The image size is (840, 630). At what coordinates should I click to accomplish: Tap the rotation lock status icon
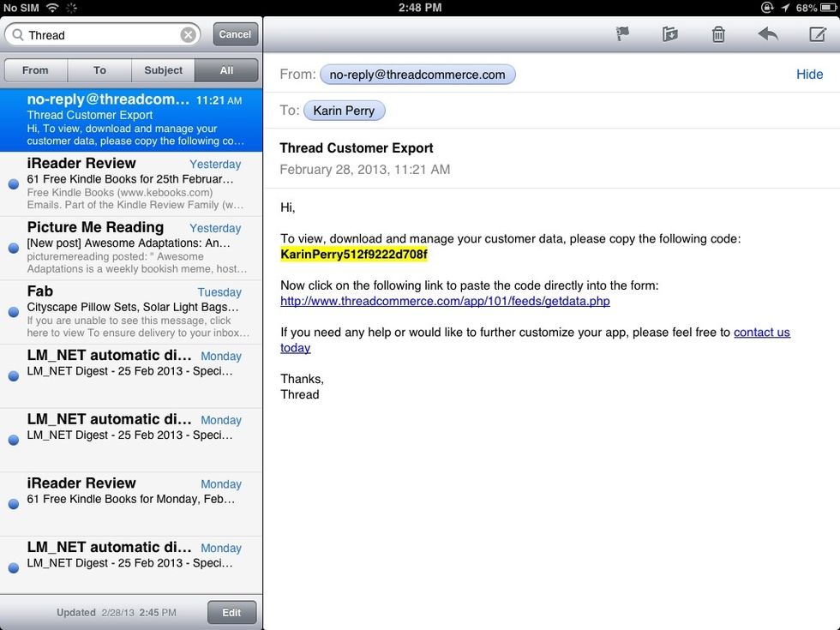coord(767,8)
